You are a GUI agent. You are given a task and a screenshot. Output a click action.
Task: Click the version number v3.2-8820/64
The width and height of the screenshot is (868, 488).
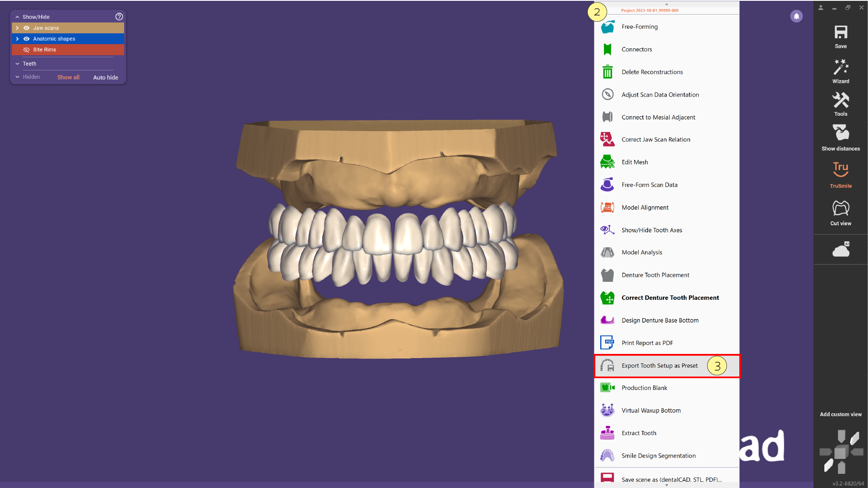(848, 483)
